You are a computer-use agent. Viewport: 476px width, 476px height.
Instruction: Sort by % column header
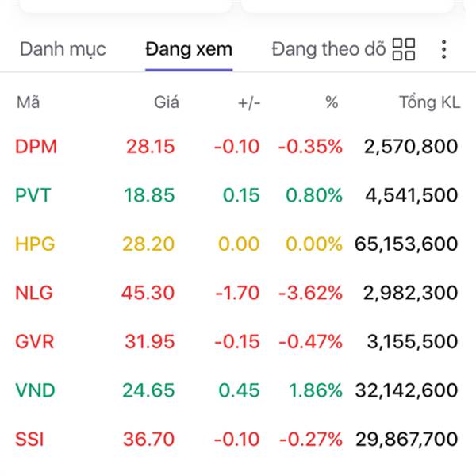click(332, 102)
